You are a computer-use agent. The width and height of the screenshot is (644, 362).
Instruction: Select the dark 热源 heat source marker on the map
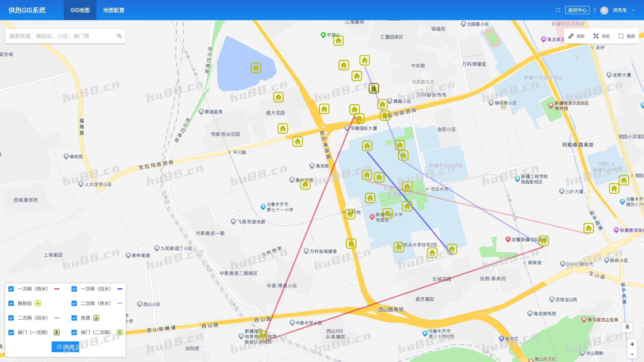(x=374, y=88)
